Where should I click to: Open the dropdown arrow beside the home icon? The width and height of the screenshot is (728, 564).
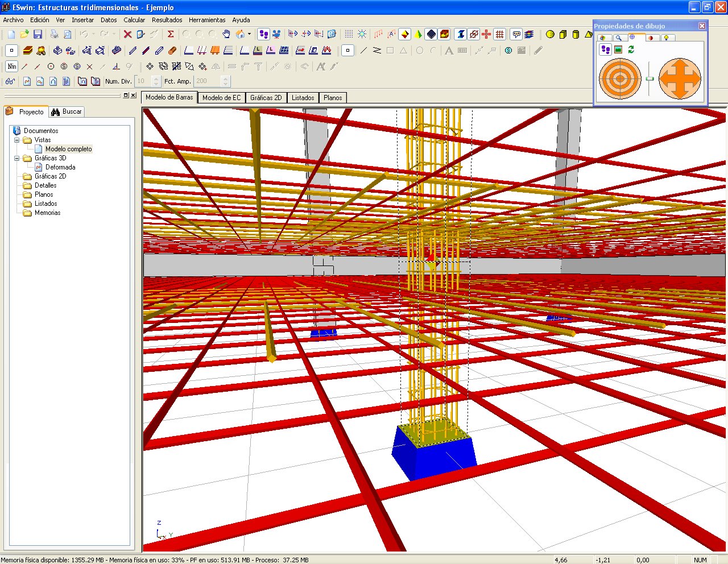tap(249, 35)
